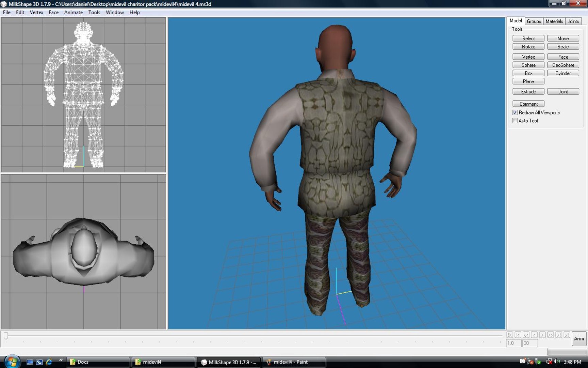Screen dimensions: 588x368
Task: Open the volume icon in system tray
Action: tap(557, 362)
